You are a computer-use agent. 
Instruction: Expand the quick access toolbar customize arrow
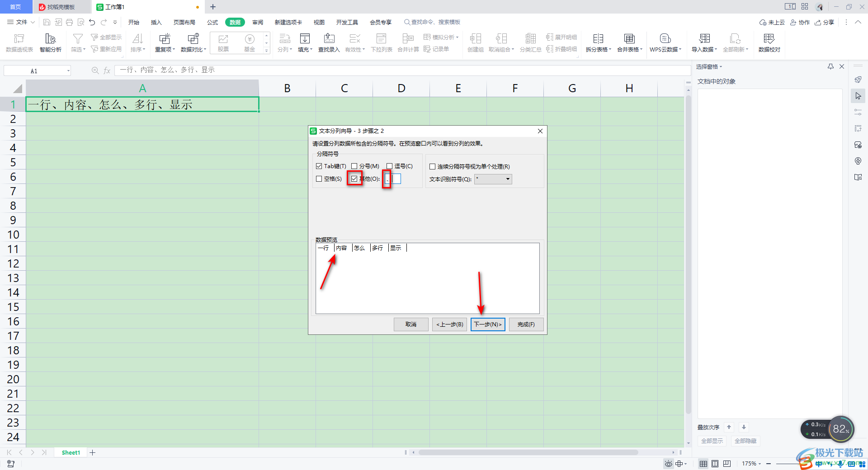coord(115,22)
